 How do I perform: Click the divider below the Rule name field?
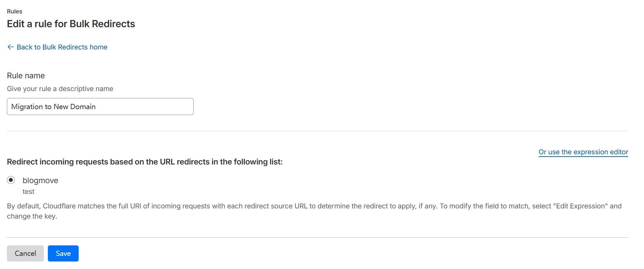317,131
